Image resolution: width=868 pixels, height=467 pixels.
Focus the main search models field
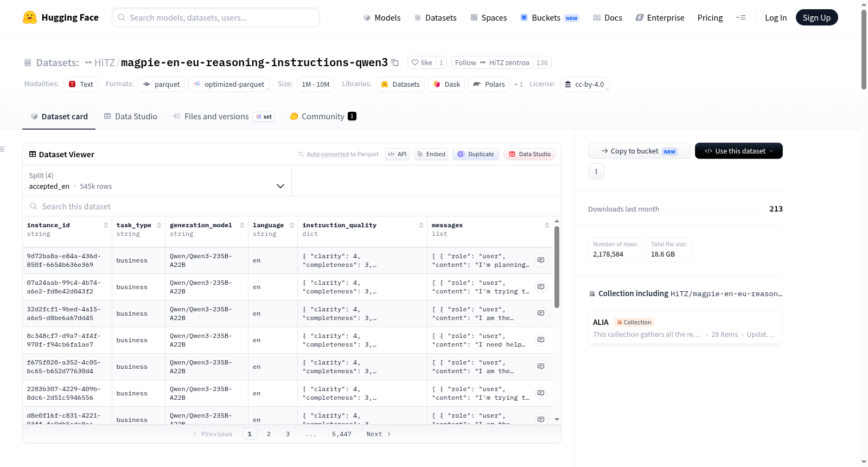[216, 17]
